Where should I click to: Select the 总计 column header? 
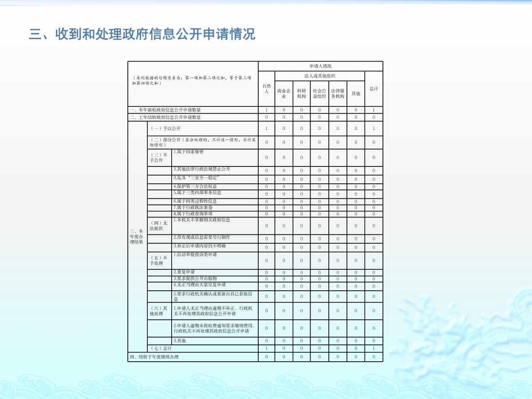(374, 89)
